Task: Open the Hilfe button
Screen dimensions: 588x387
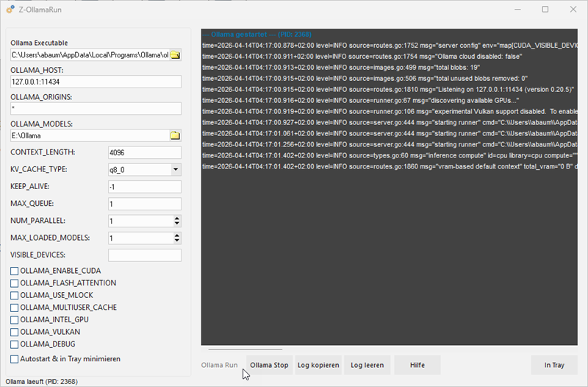Action: pyautogui.click(x=417, y=365)
